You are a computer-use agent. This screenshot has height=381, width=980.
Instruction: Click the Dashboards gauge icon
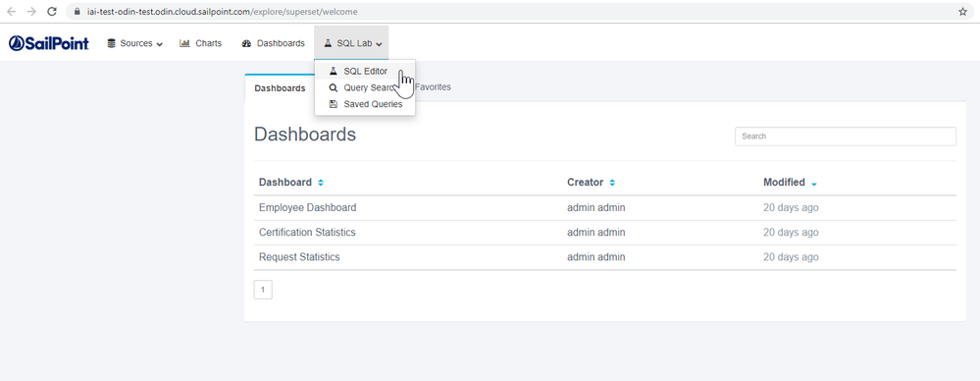tap(246, 43)
